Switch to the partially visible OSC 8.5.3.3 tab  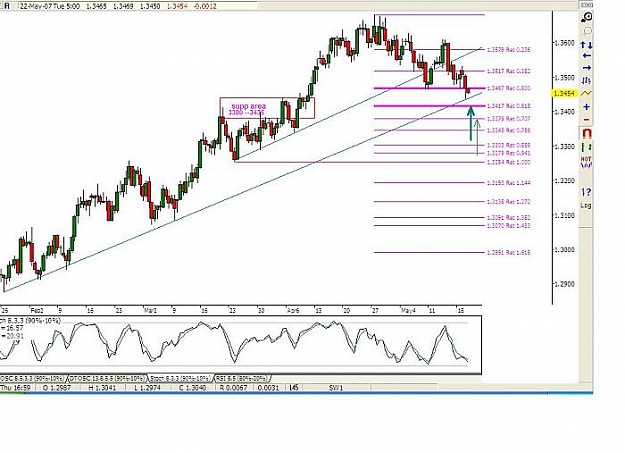pyautogui.click(x=33, y=378)
